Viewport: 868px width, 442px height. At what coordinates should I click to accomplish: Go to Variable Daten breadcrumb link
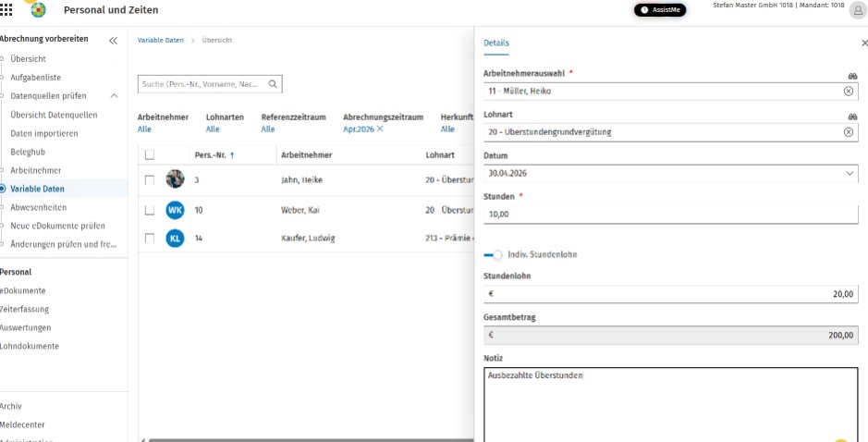[161, 41]
